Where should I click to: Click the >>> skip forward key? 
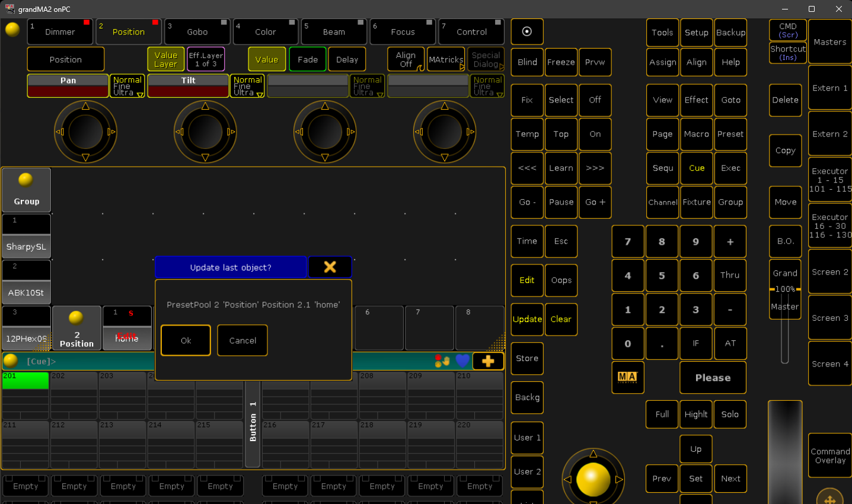[x=595, y=168]
